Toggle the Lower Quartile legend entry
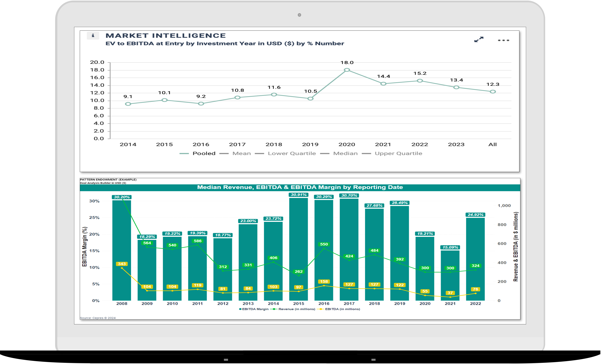Screen dimensions: 601x364 (x=285, y=153)
